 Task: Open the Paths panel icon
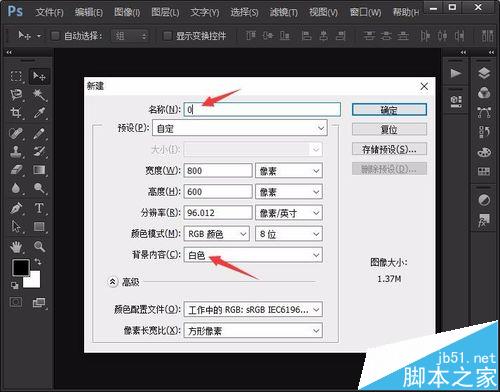[x=484, y=113]
